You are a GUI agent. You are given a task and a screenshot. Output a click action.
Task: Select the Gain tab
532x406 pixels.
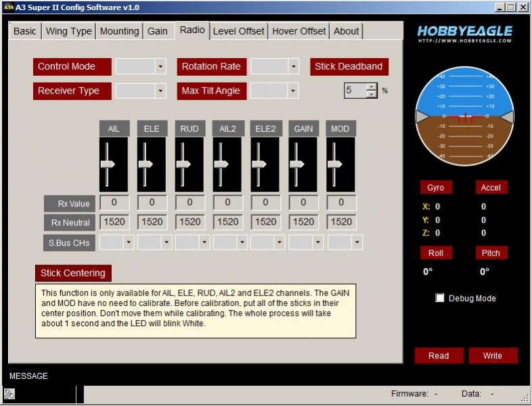tap(158, 31)
